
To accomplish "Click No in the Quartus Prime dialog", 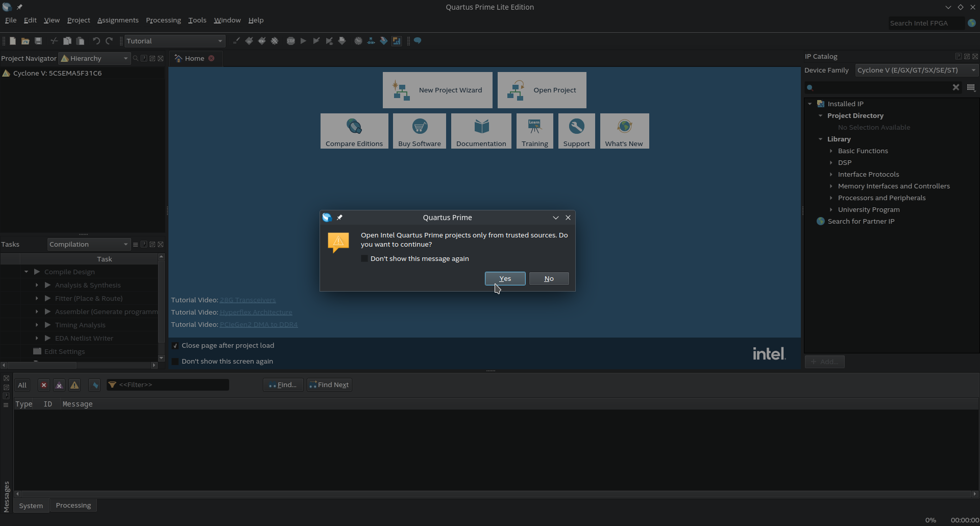I will pos(549,279).
